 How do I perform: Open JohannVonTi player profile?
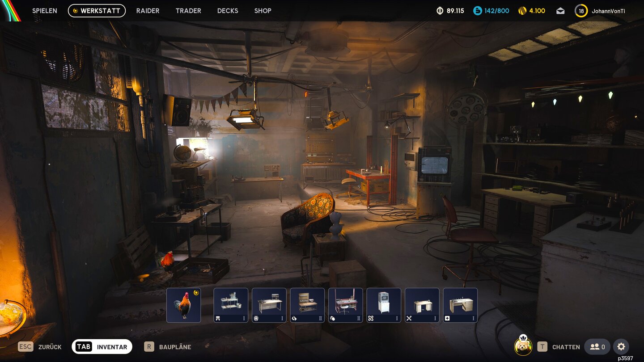608,11
